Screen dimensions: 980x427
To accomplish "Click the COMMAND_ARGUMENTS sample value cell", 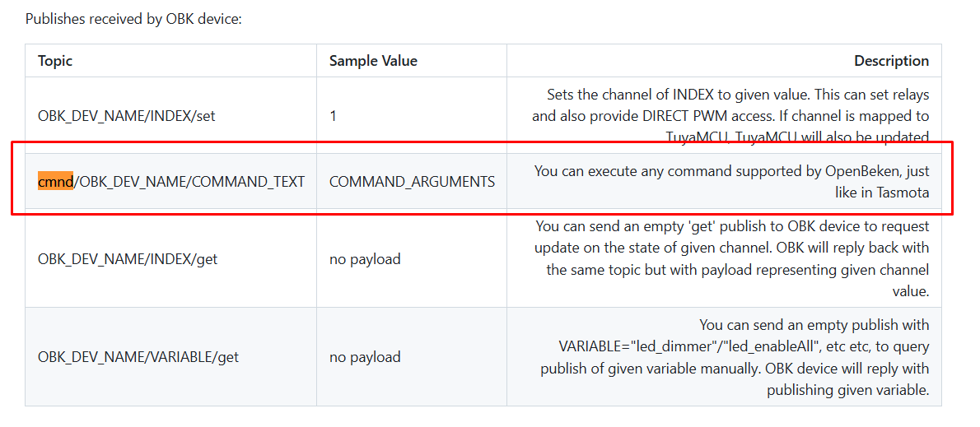I will tap(412, 181).
